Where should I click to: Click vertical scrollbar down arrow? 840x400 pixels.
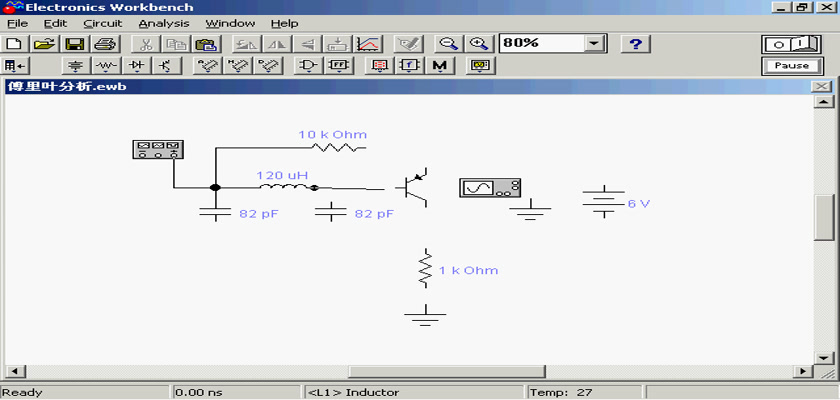[x=823, y=358]
